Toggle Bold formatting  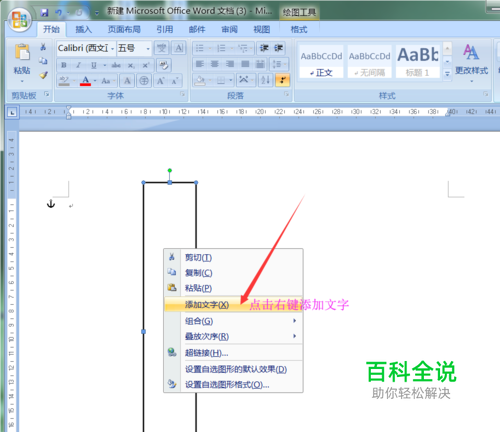(64, 65)
